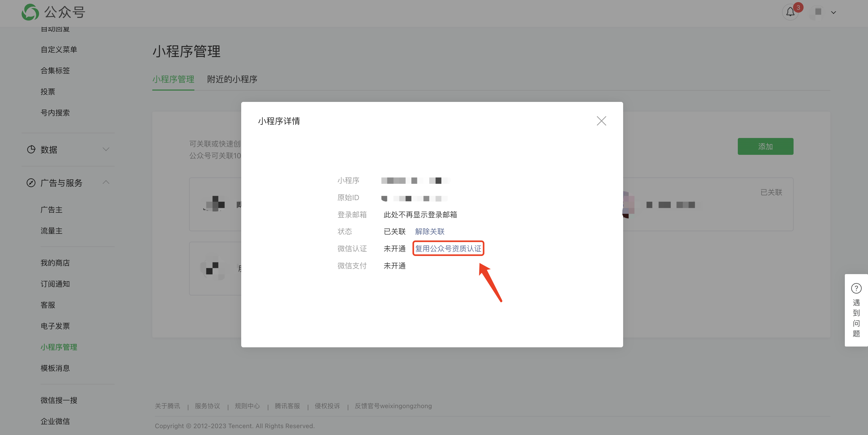Go to 订阅通知 in sidebar
The image size is (868, 435).
tap(55, 284)
